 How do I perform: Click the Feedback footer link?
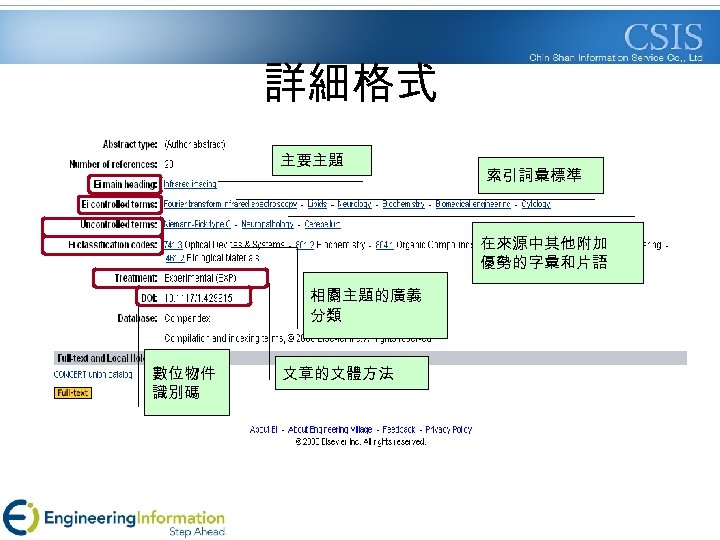click(399, 430)
